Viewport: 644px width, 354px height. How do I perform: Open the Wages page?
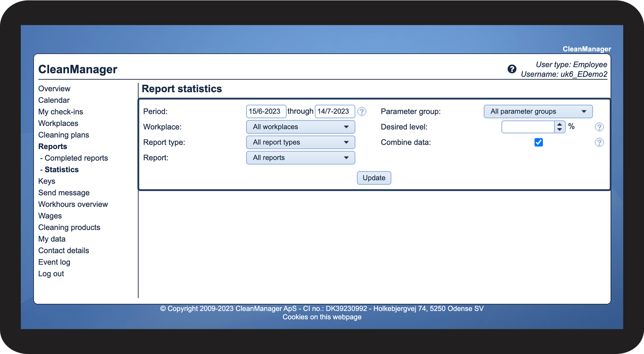50,216
